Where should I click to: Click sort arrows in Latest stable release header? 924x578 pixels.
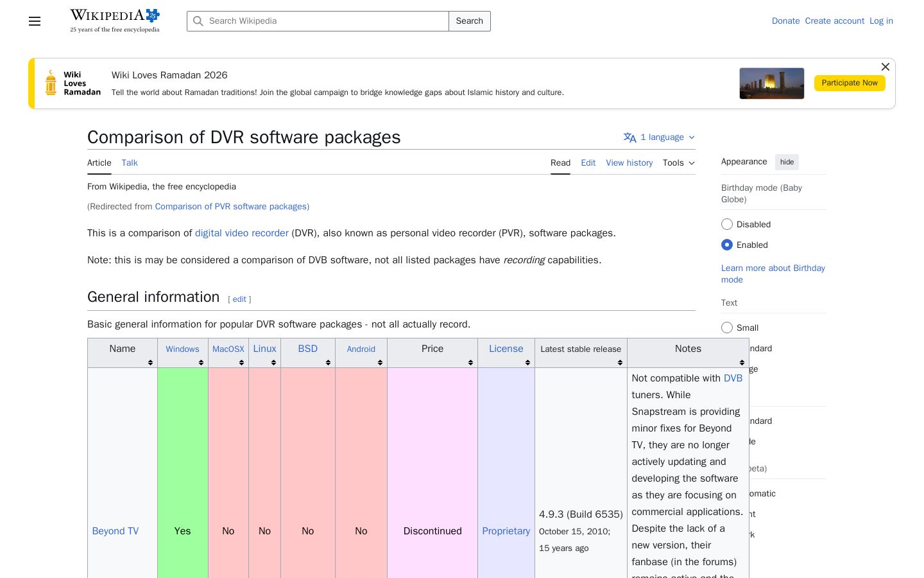coord(620,363)
